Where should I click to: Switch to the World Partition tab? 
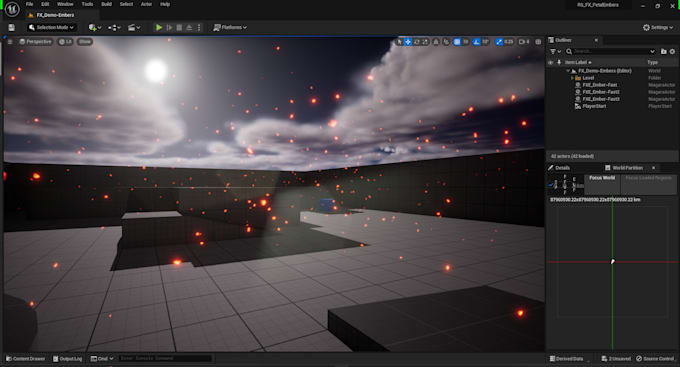pyautogui.click(x=628, y=168)
